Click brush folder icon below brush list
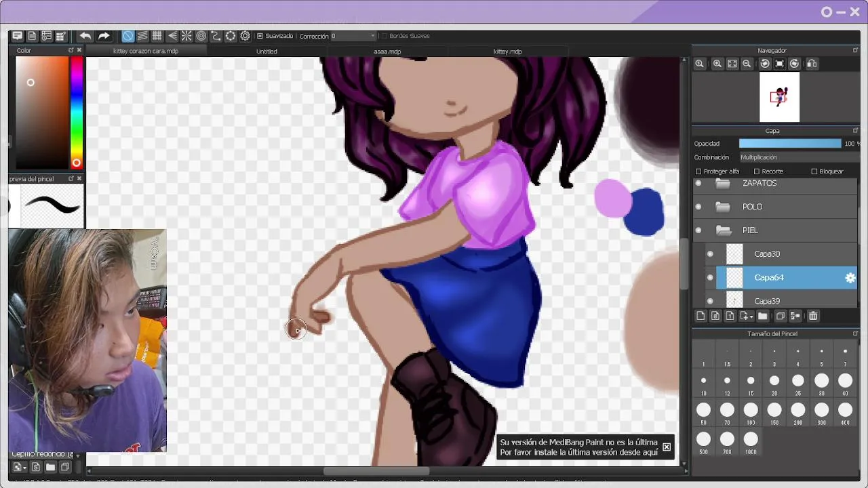Image resolution: width=868 pixels, height=488 pixels. click(x=51, y=467)
